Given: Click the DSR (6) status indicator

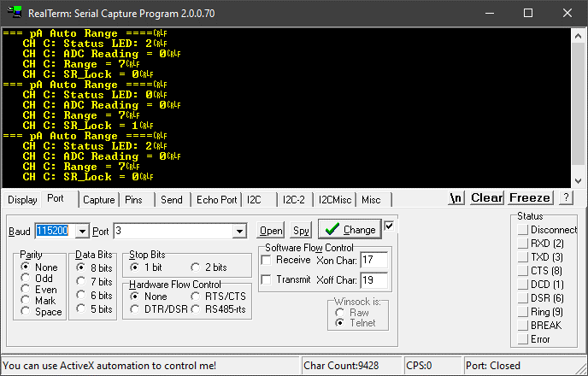Looking at the screenshot, I should point(523,298).
